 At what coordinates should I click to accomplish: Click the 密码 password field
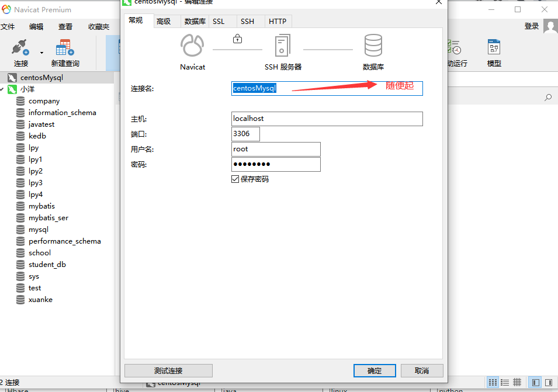point(276,164)
